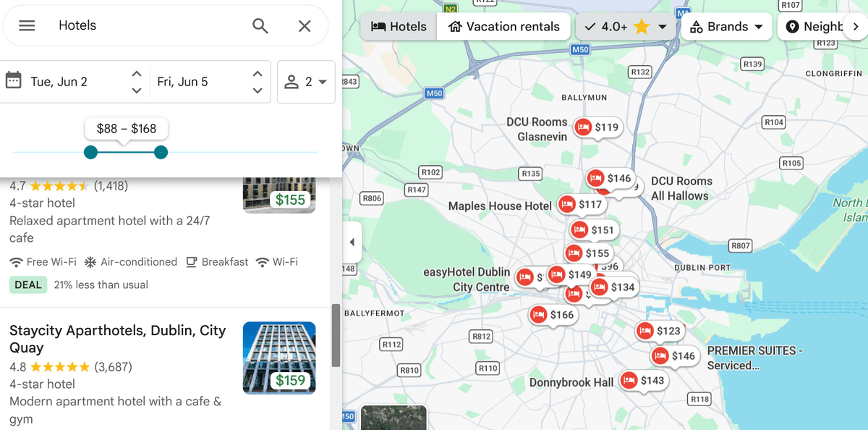This screenshot has width=868, height=430.
Task: Click the minimum price slider handle
Action: [90, 152]
